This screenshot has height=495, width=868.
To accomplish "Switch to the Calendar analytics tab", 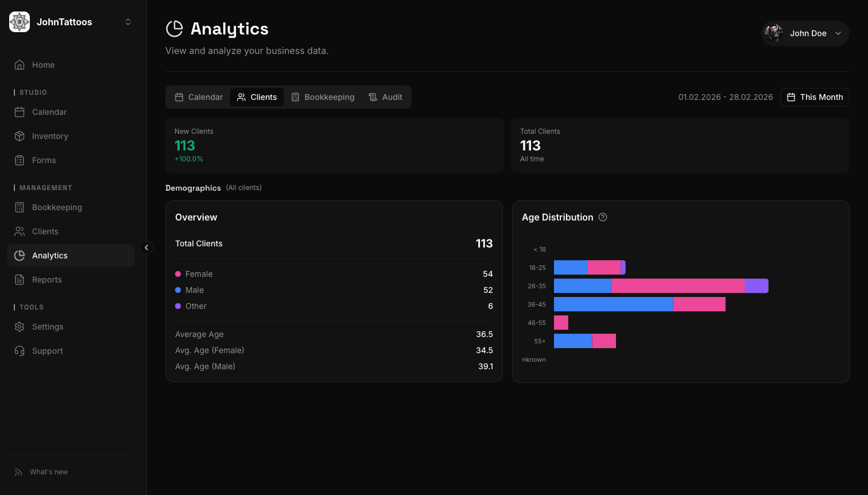I will coord(199,97).
